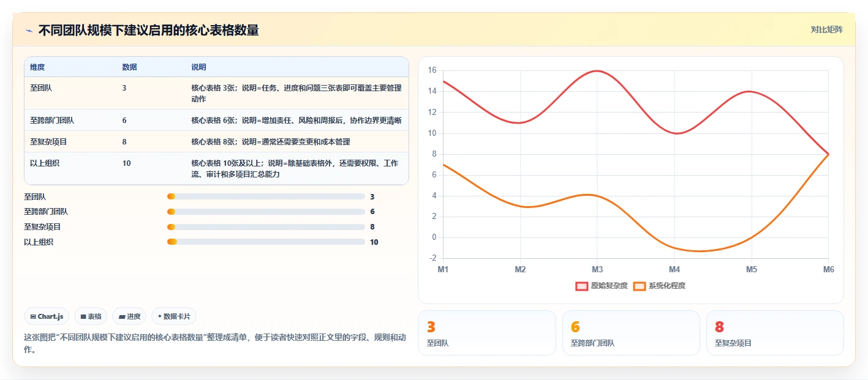Viewport: 868px width, 380px height.
Task: Click the 数据卡片 tag pill
Action: coord(174,316)
